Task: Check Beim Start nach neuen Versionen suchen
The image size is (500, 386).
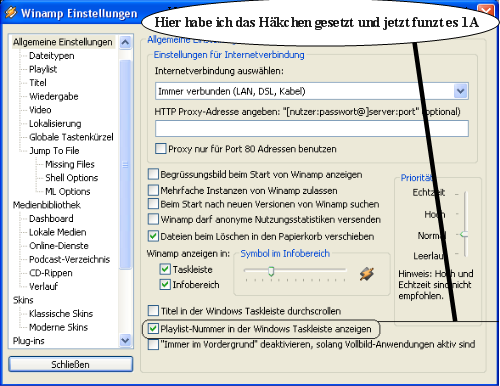Action: point(153,204)
